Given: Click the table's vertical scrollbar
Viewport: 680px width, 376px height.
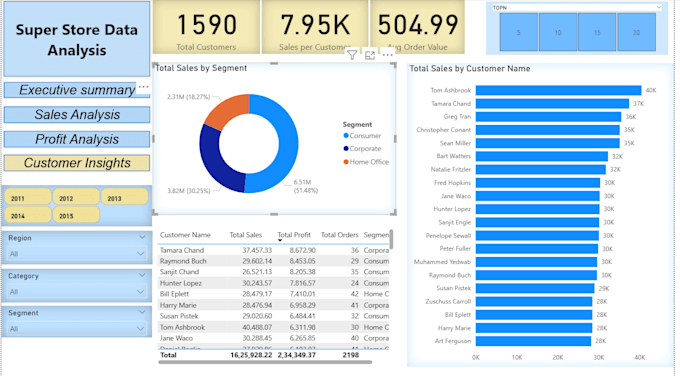Looking at the screenshot, I should tap(391, 239).
